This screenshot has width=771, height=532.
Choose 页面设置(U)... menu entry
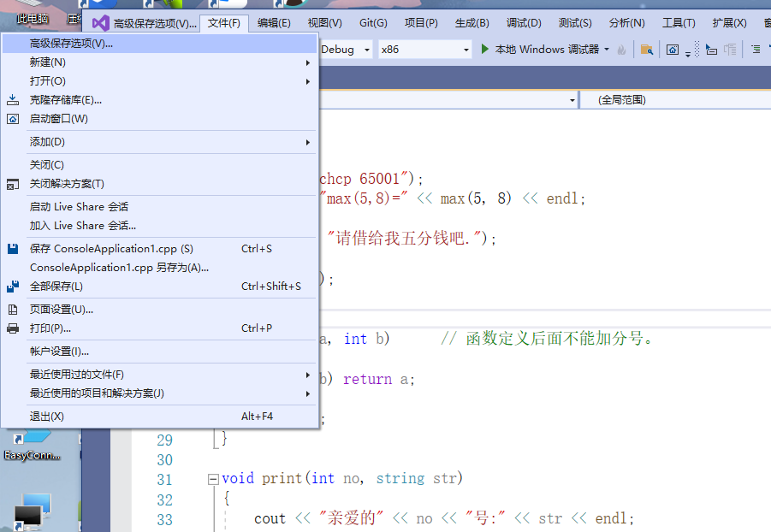point(159,310)
